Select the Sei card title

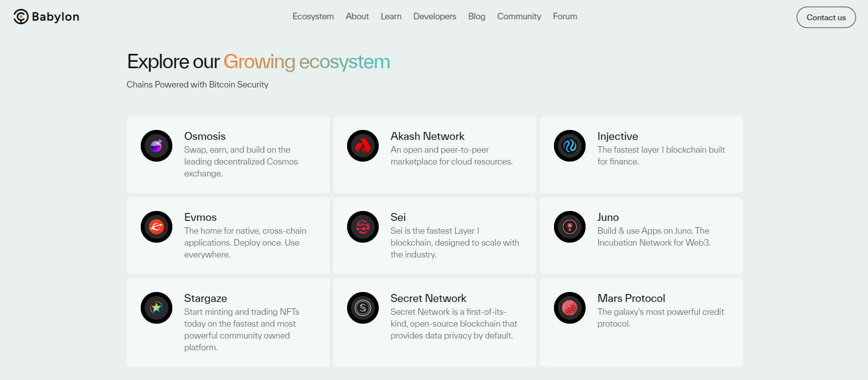point(398,217)
